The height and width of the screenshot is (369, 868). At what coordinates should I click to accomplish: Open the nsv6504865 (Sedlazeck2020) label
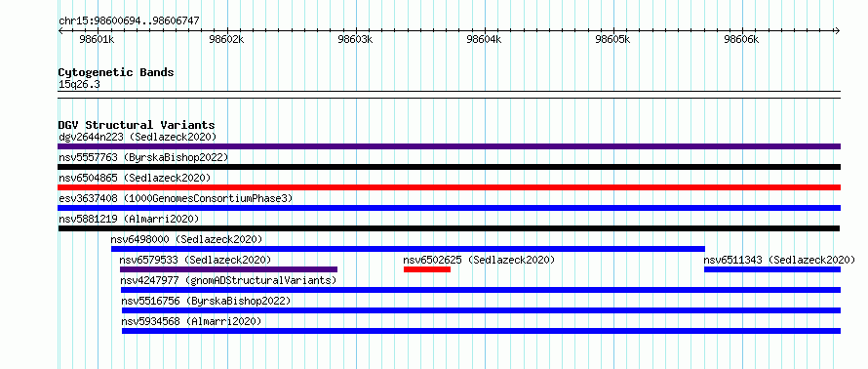(135, 178)
